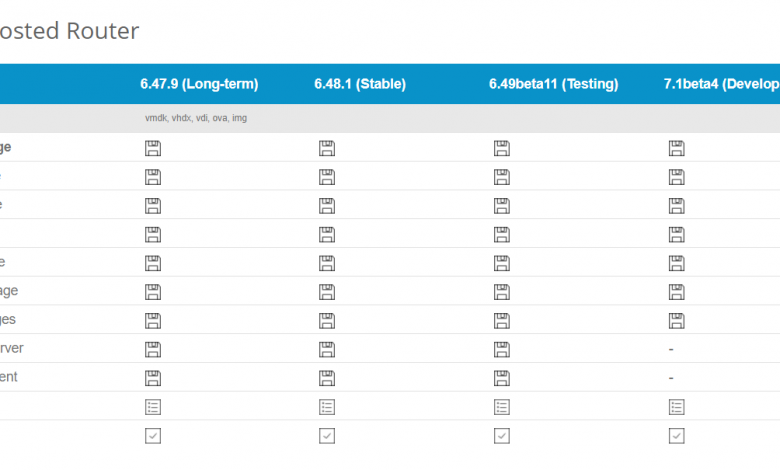
Task: Click the checksum checkmark icon under 6.49beta11 Testing
Action: [x=502, y=436]
